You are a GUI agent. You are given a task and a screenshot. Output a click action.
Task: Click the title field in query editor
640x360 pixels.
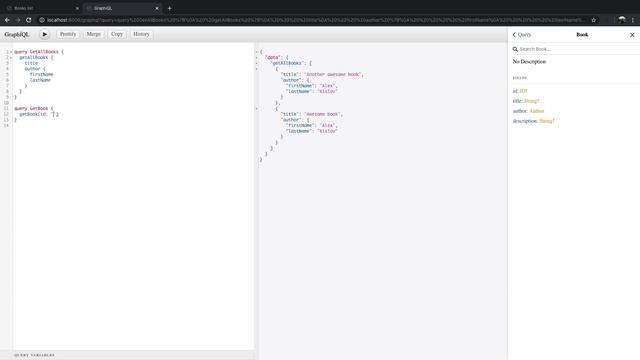31,63
